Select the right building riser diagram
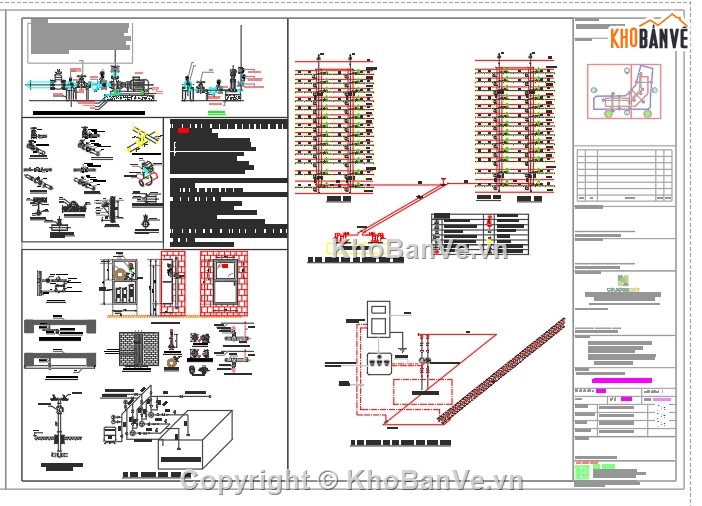702x506 pixels. click(x=515, y=125)
